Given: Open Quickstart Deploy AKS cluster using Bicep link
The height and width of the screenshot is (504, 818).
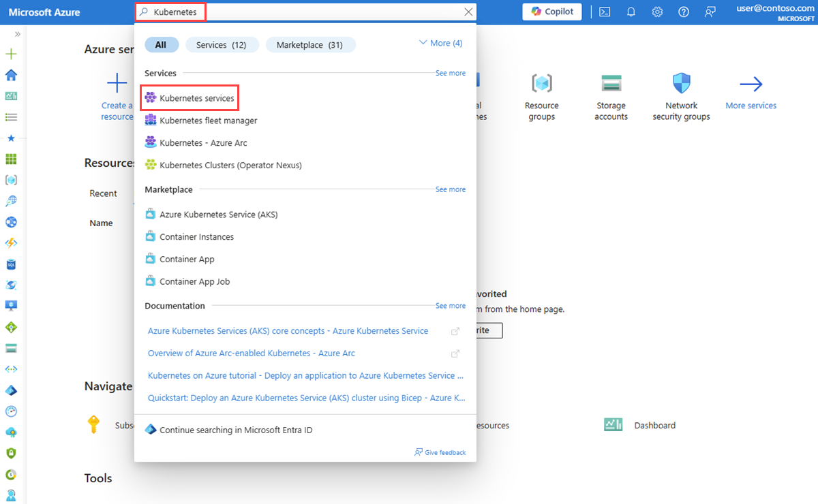Looking at the screenshot, I should pyautogui.click(x=307, y=398).
